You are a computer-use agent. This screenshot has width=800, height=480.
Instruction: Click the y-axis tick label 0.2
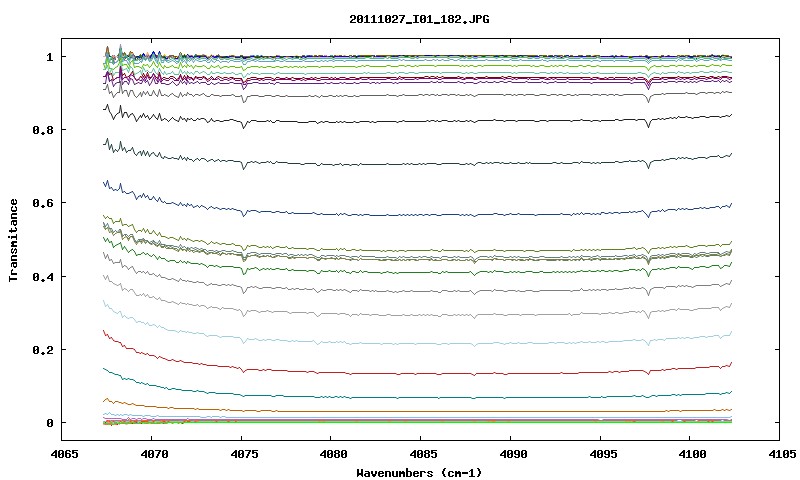pos(42,350)
